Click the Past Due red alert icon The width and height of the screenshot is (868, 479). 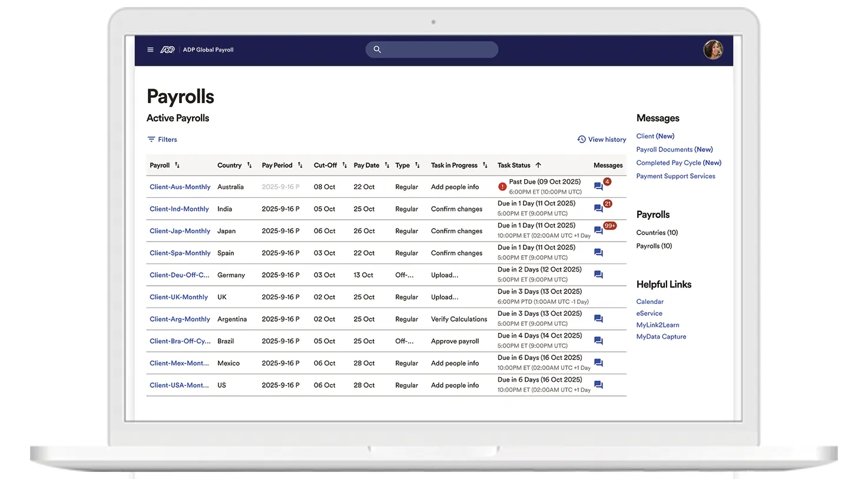click(x=502, y=187)
